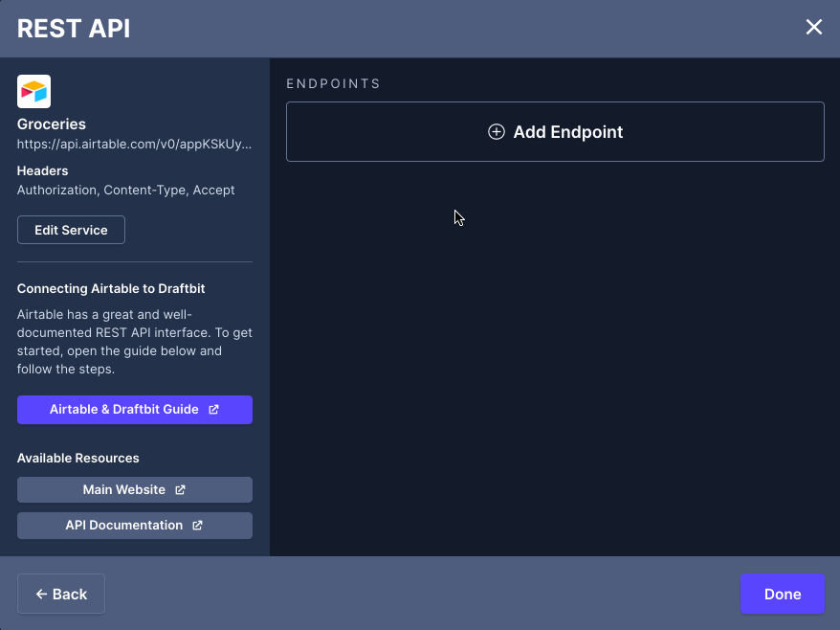The height and width of the screenshot is (630, 840).
Task: Click the left arrow icon on Back
Action: click(41, 594)
